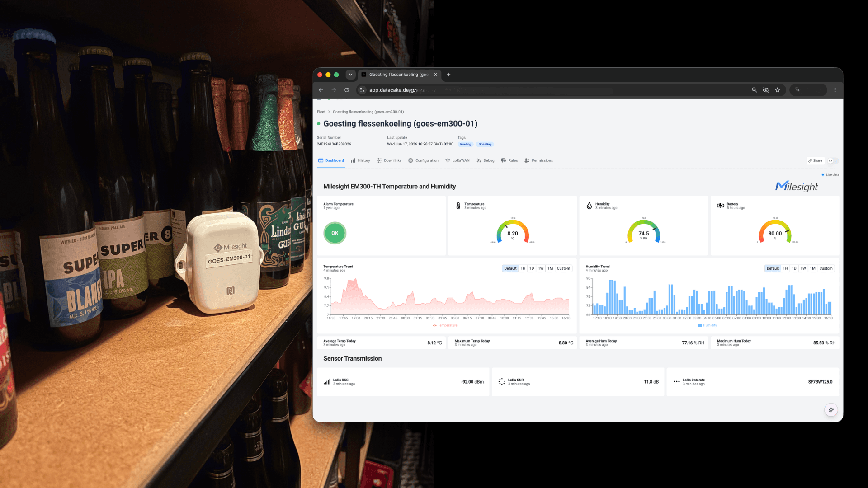The image size is (868, 488).
Task: Switch to the History tab
Action: [360, 160]
